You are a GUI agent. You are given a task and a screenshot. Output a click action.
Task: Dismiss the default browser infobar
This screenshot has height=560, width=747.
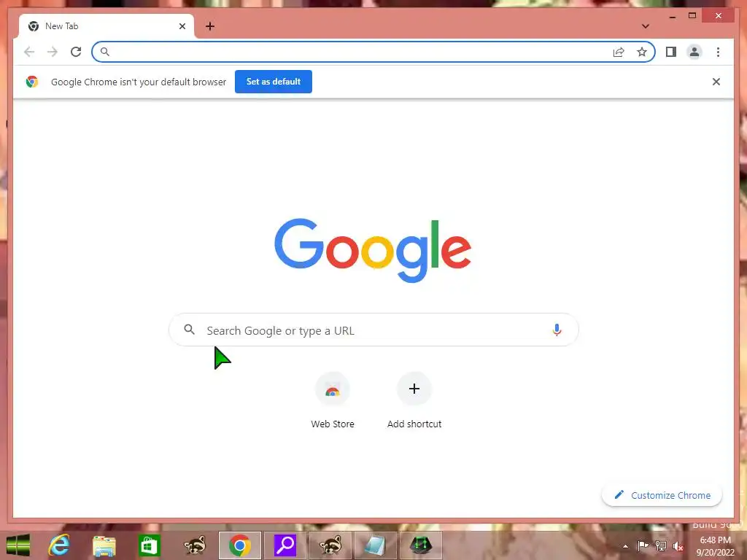(716, 82)
